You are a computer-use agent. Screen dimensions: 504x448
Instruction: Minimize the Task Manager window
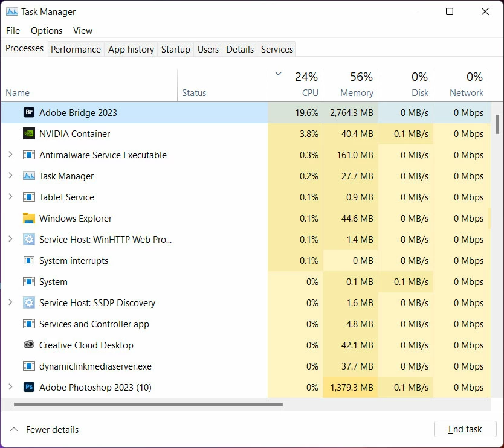pyautogui.click(x=415, y=11)
